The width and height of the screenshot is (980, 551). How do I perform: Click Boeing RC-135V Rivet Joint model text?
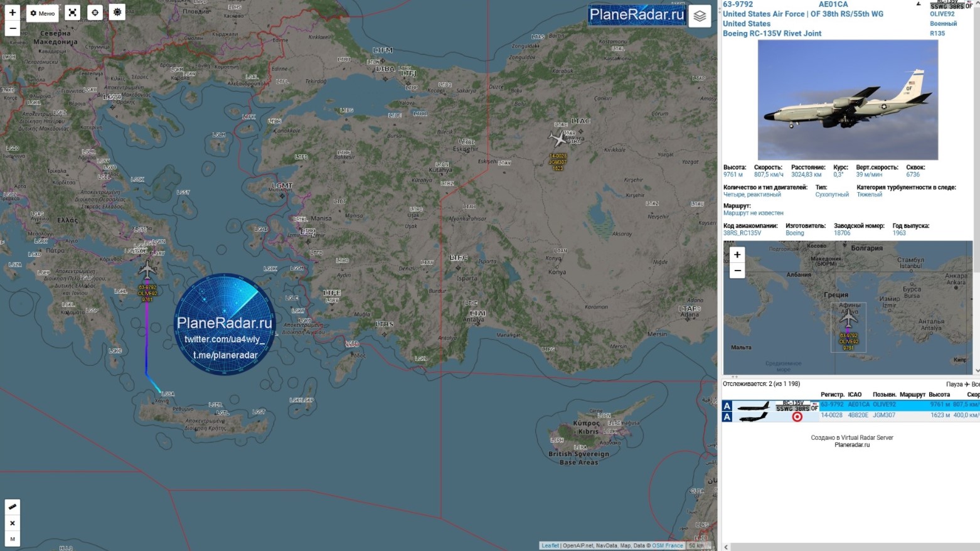click(772, 33)
